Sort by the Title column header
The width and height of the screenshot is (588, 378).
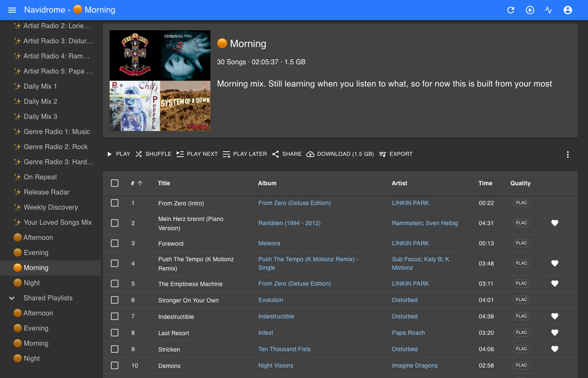[164, 183]
